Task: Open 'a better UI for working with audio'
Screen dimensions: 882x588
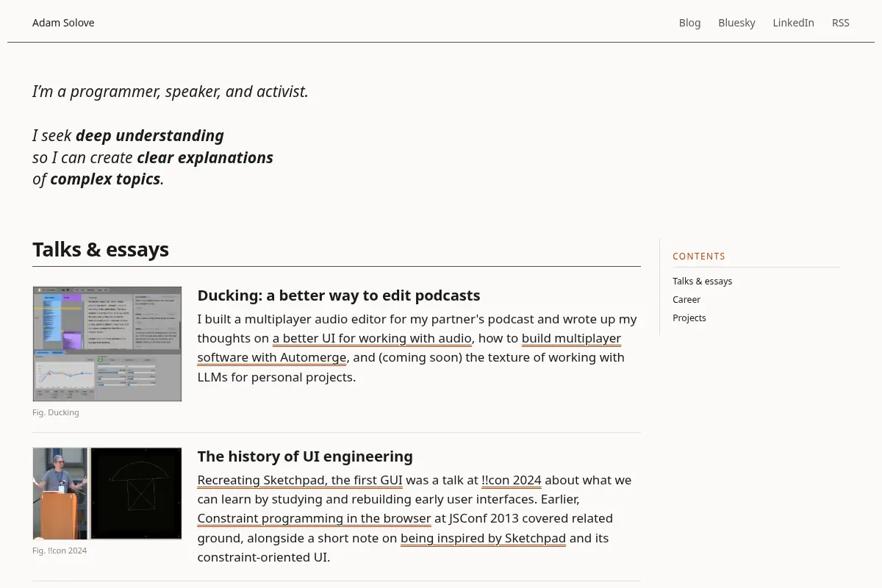Action: pyautogui.click(x=372, y=338)
